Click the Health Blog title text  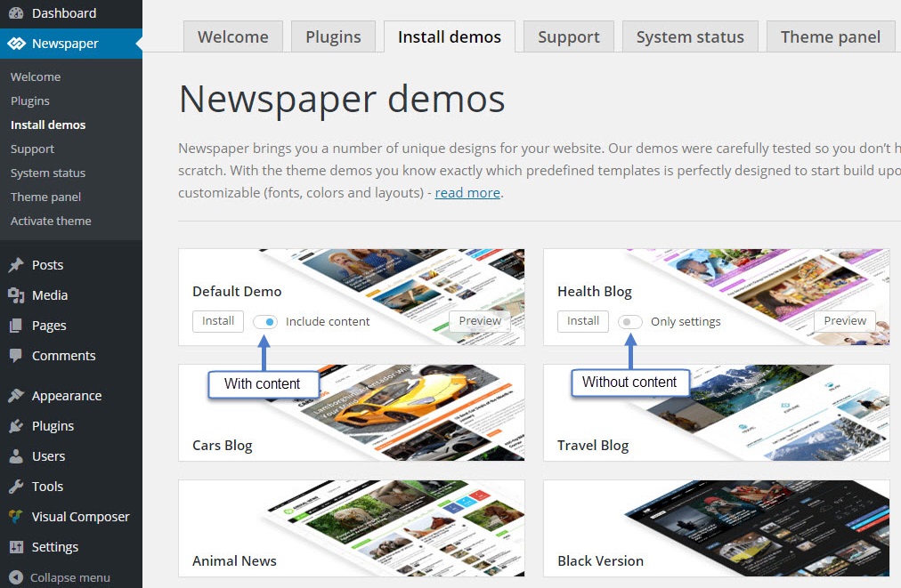594,292
